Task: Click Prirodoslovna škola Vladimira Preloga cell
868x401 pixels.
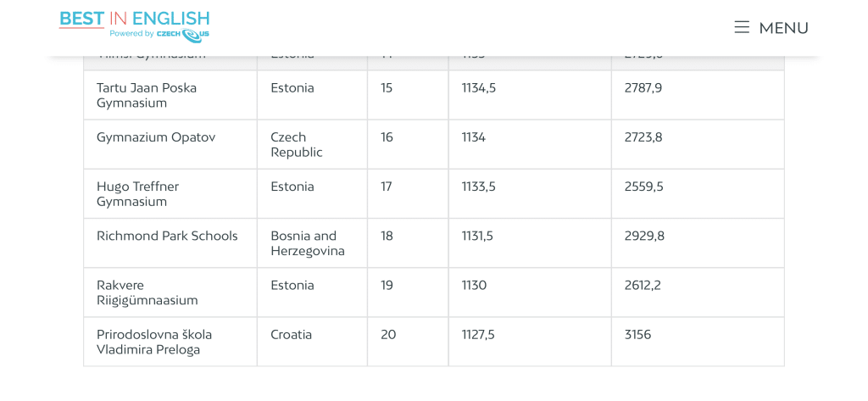Action: (170, 342)
